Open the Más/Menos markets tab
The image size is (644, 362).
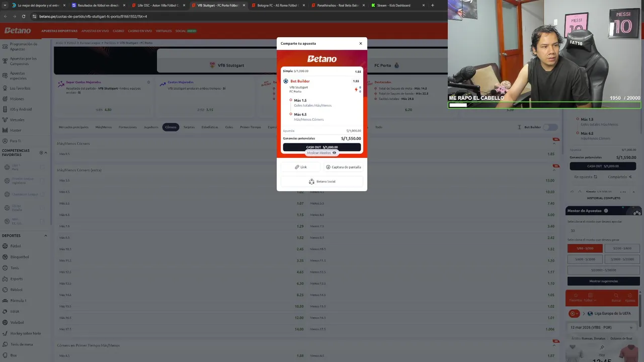104,127
